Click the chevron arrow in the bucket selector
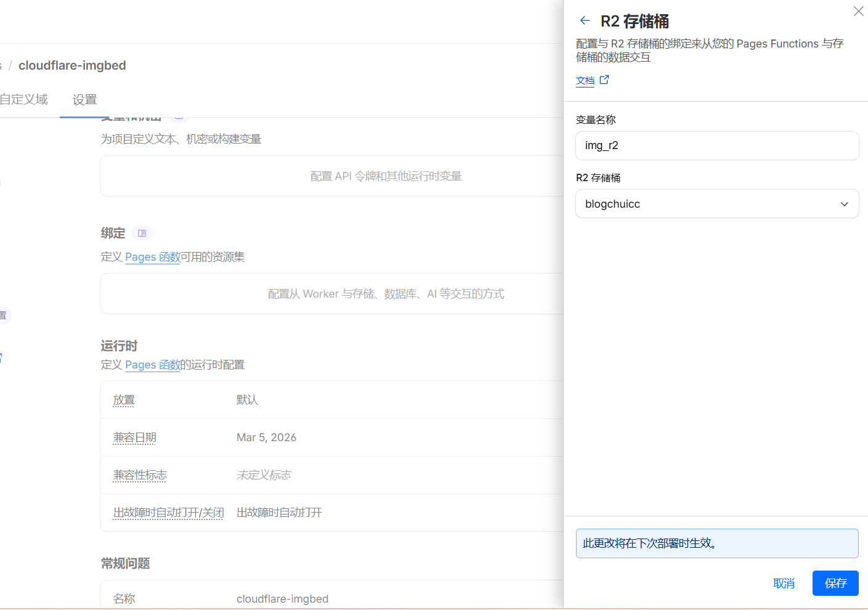This screenshot has height=610, width=868. tap(844, 205)
